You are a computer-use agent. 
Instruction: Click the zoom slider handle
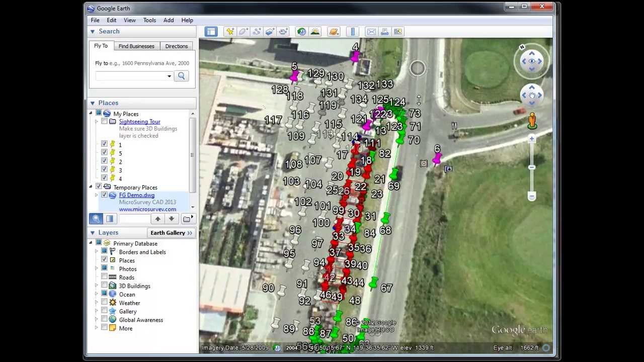tap(532, 167)
